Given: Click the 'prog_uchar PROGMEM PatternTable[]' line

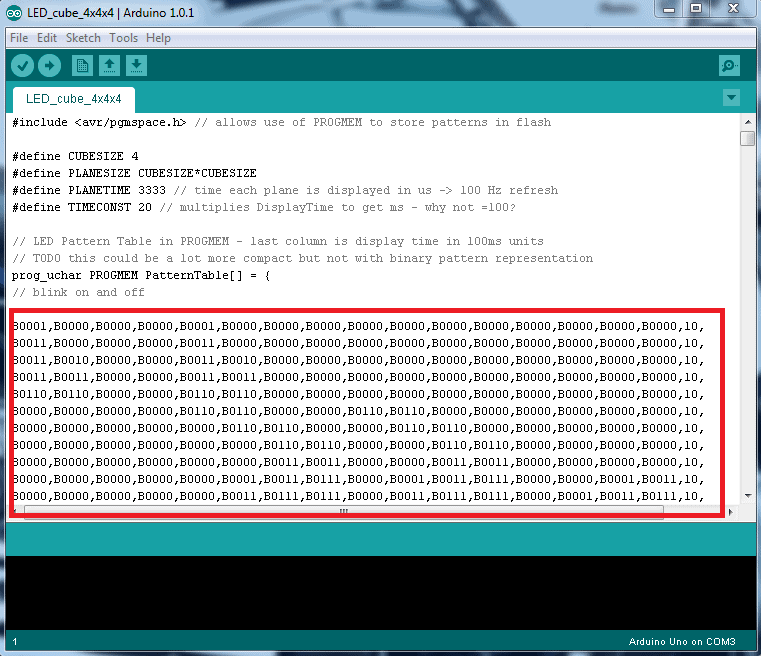Looking at the screenshot, I should [x=141, y=276].
